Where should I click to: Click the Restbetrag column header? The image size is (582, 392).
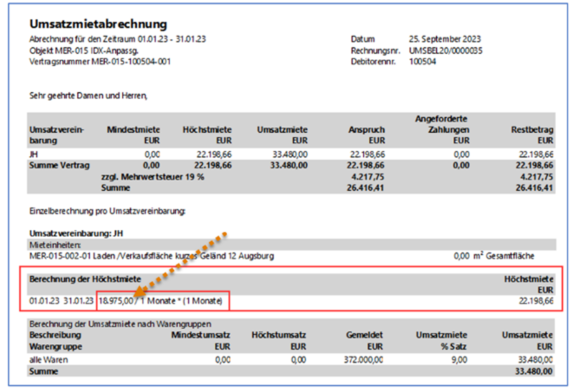tap(532, 135)
